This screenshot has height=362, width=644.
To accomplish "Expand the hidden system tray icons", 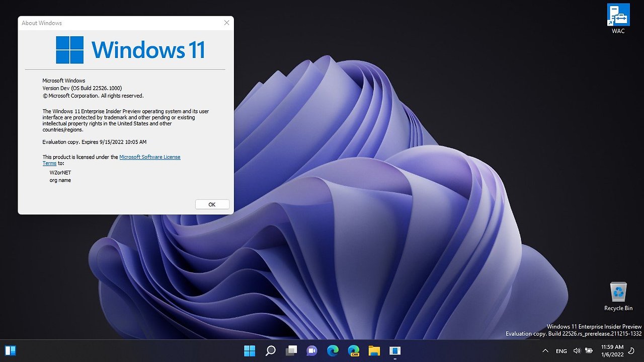I will (545, 350).
